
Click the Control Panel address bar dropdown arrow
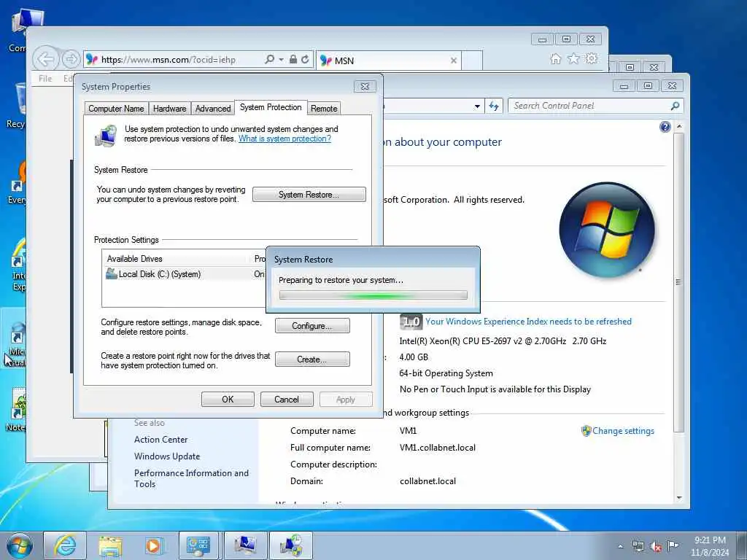(477, 106)
